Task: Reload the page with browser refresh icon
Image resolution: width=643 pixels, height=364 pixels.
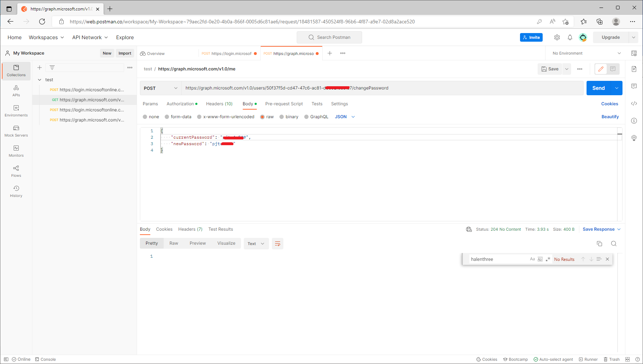Action: pos(42,22)
